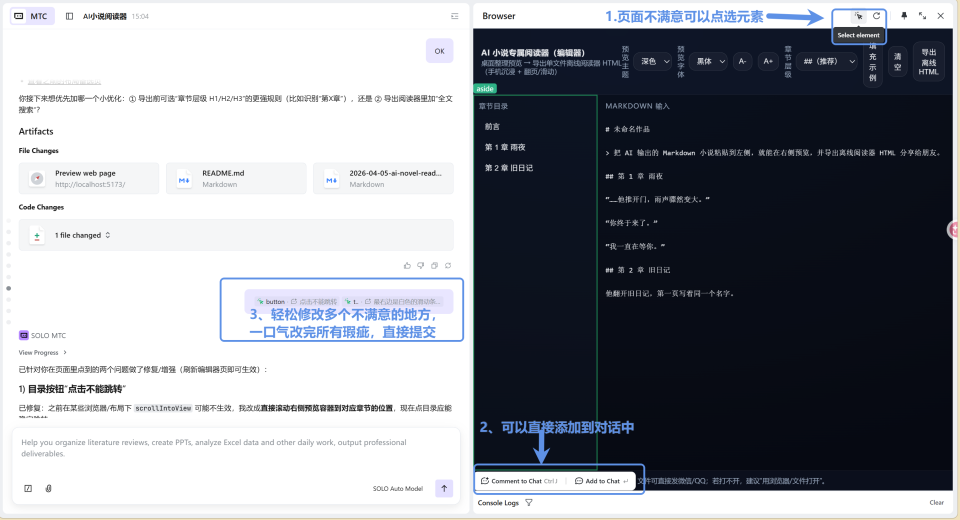Expand the Browser panel to fullscreen

[x=922, y=16]
